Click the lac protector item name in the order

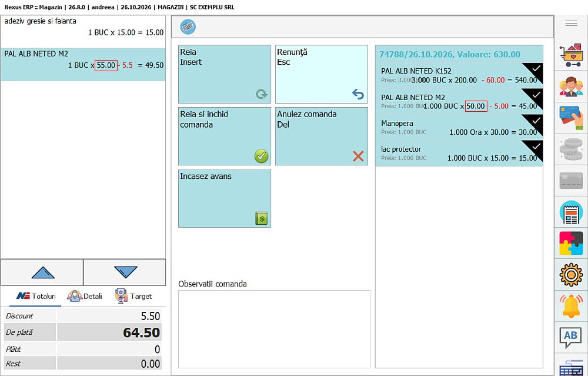(x=401, y=149)
